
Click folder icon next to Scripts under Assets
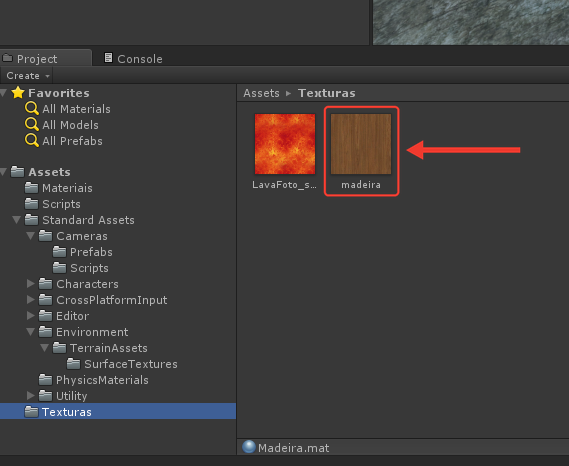(x=32, y=204)
